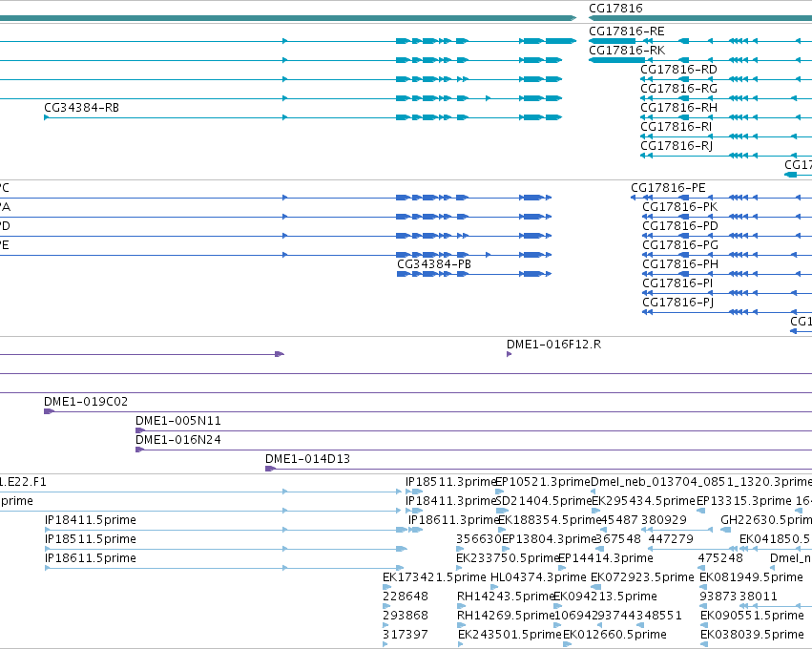Click the CG17816-RH transcript label

(x=679, y=108)
